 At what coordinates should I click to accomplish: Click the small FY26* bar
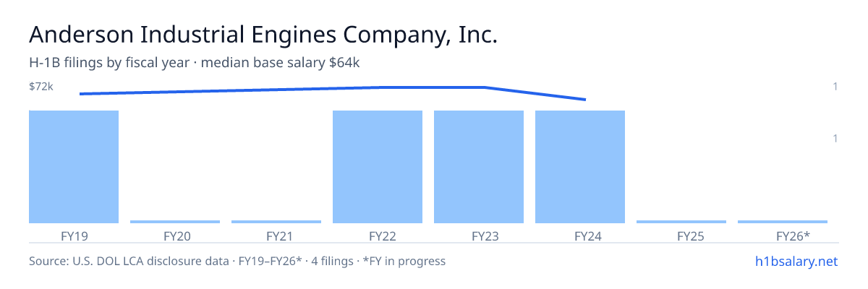783,222
